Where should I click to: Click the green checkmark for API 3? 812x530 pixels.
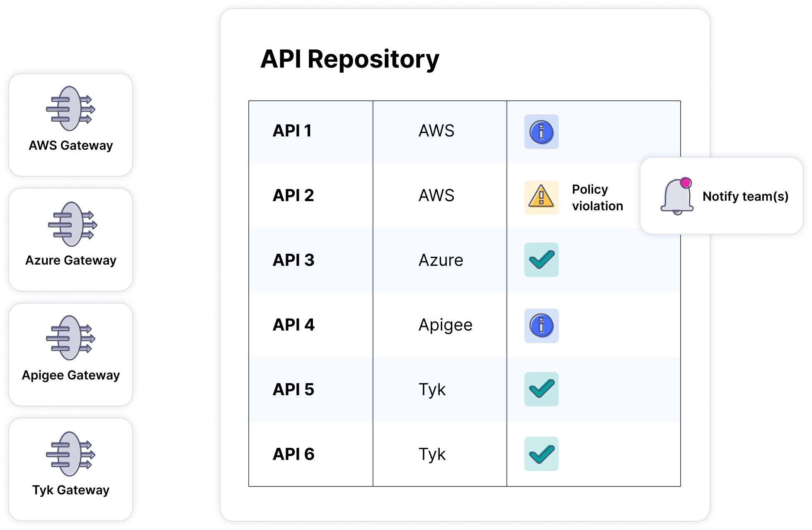(541, 260)
